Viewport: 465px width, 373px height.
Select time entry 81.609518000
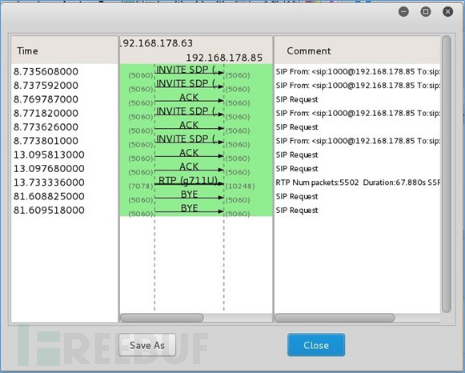coord(49,210)
